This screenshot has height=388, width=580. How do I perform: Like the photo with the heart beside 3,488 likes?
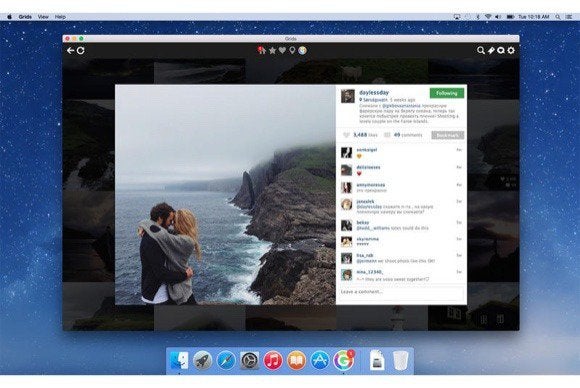coord(346,135)
